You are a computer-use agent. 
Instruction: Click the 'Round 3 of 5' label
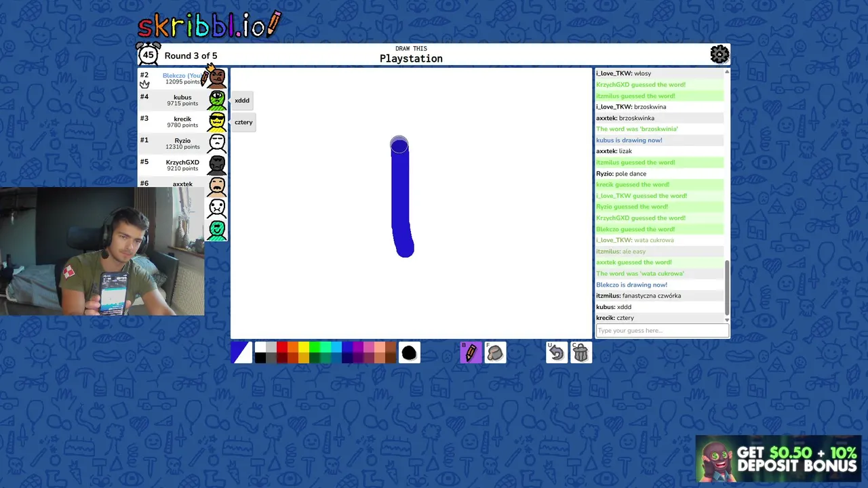click(191, 56)
